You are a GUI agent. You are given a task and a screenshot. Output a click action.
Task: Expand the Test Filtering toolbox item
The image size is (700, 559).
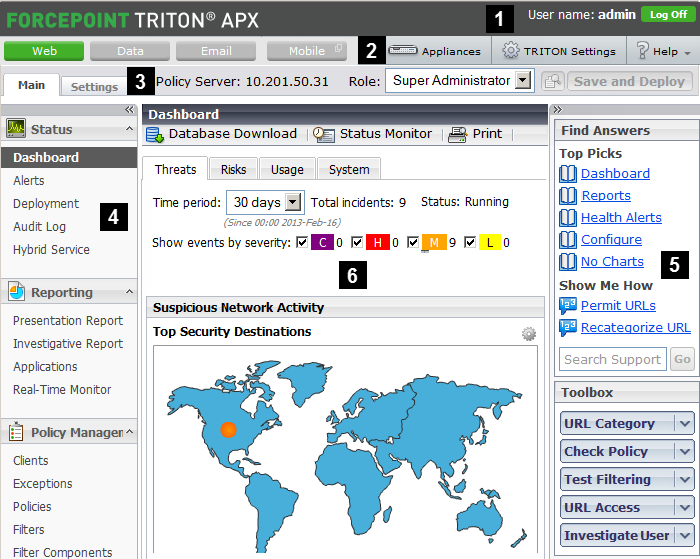[685, 479]
